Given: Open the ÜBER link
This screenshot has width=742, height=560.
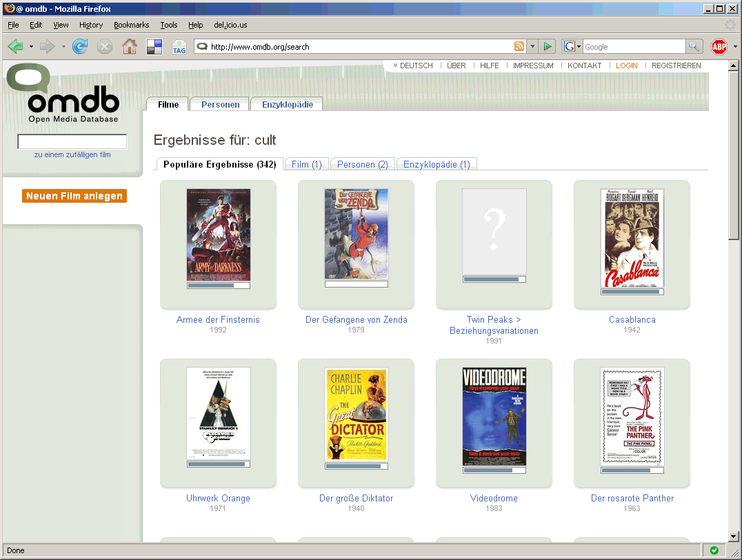Looking at the screenshot, I should pyautogui.click(x=457, y=66).
